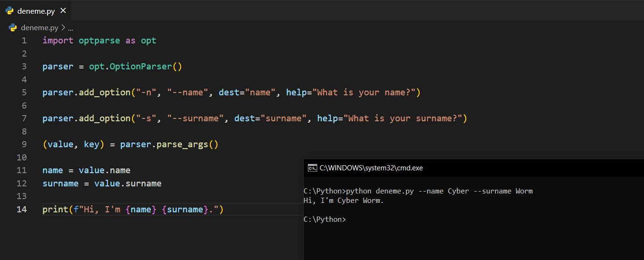This screenshot has height=260, width=644.
Task: Close the deneme.py editor tab
Action: (63, 11)
